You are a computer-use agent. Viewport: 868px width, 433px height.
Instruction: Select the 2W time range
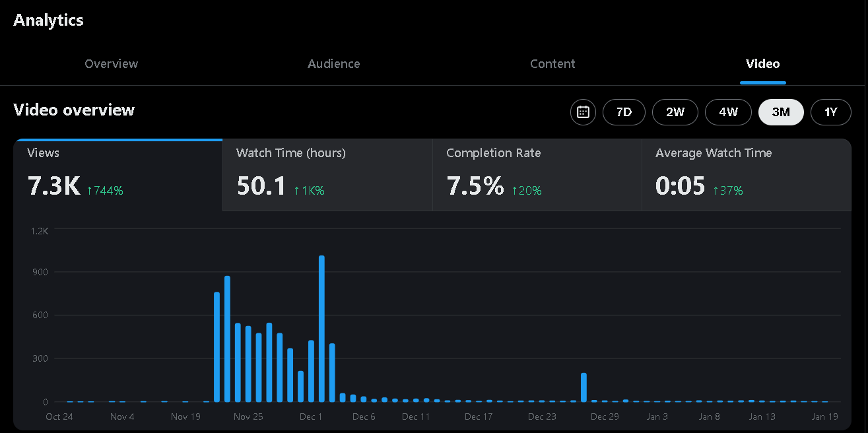click(675, 112)
